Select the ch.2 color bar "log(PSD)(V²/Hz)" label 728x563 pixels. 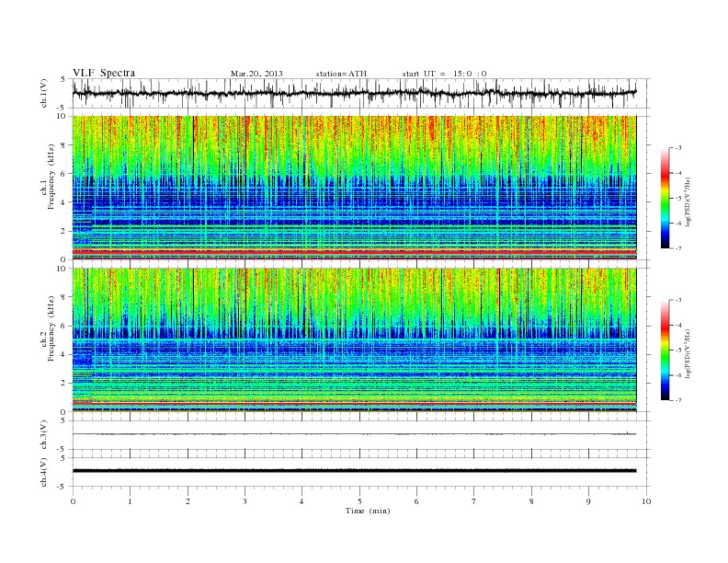(x=688, y=352)
